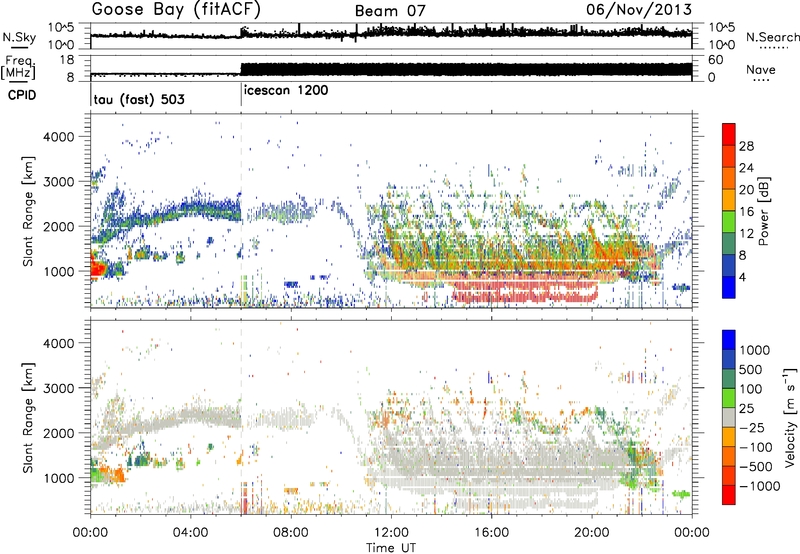The height and width of the screenshot is (554, 800).
Task: Click the '20' tick on Power colorbar
Action: click(746, 190)
